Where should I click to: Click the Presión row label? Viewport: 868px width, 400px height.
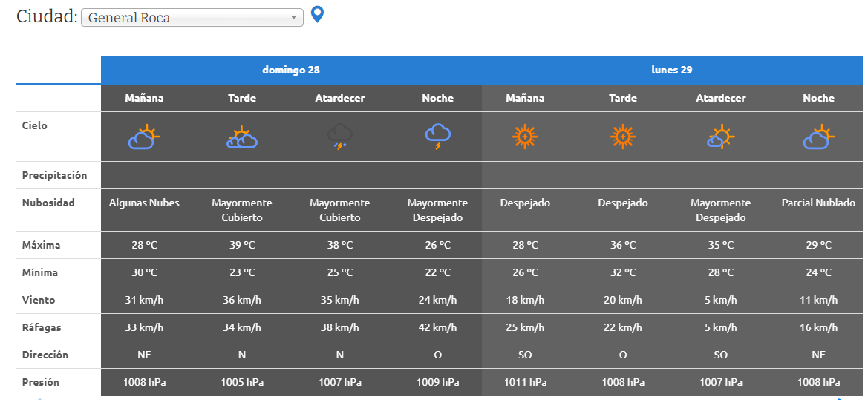click(41, 382)
